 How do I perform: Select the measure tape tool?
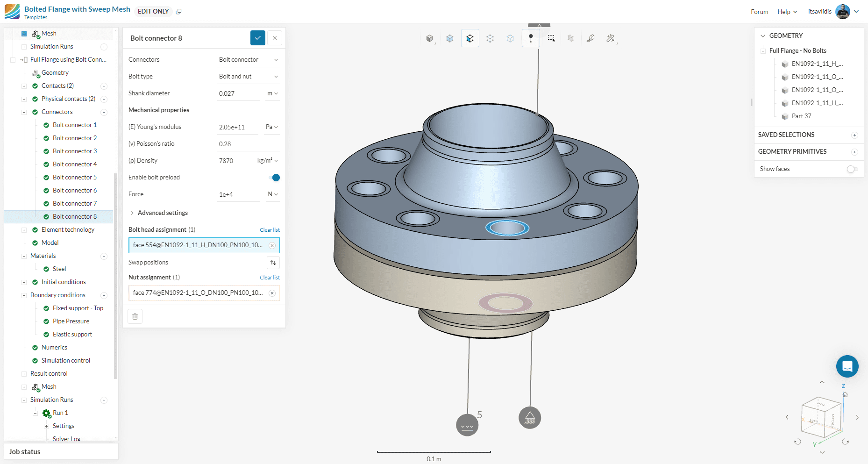591,38
